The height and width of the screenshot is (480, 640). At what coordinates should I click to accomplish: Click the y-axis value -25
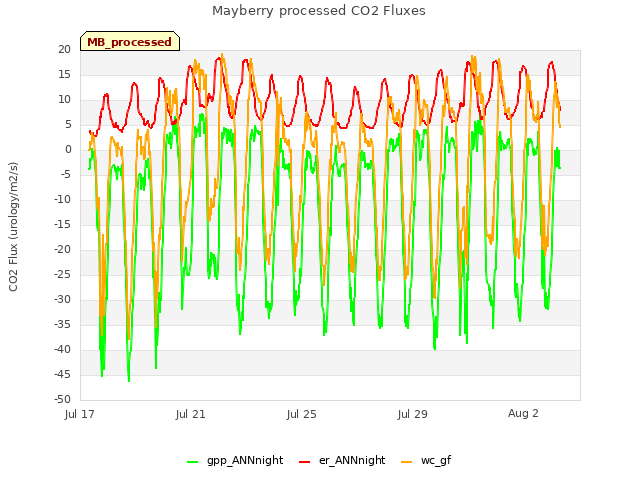click(63, 274)
